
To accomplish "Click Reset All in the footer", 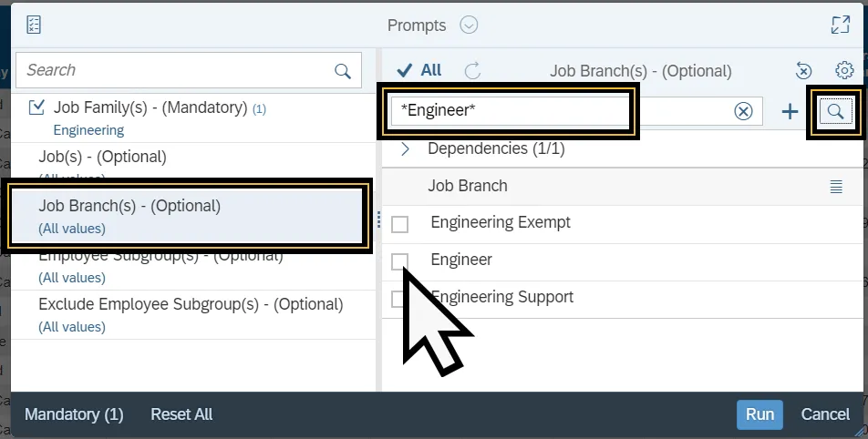I will [x=181, y=414].
